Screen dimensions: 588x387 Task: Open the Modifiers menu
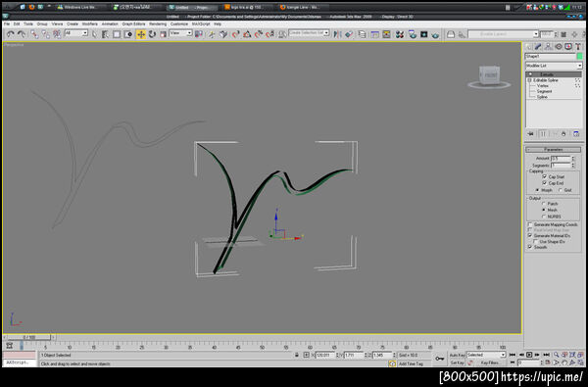pyautogui.click(x=89, y=24)
